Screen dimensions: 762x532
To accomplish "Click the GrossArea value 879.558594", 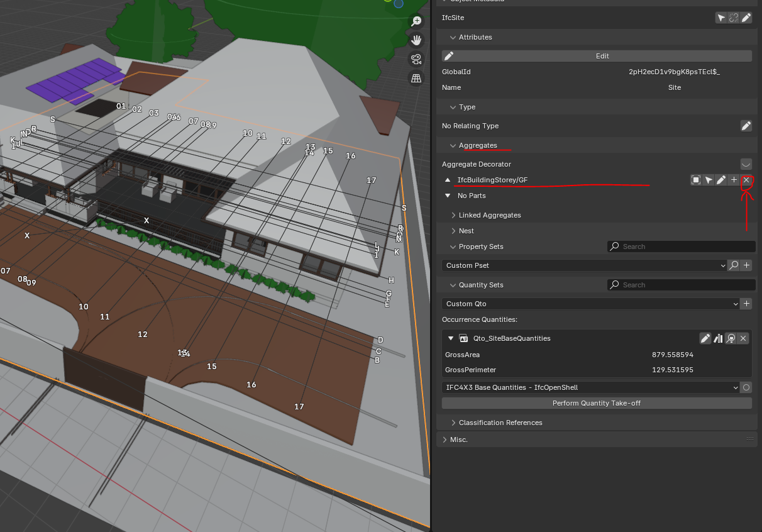I will tap(673, 355).
